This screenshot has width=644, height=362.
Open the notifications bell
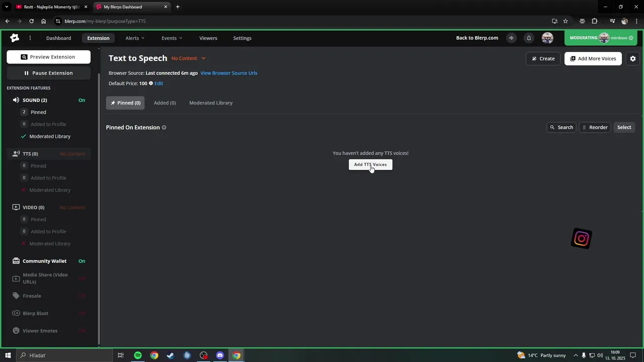point(529,38)
